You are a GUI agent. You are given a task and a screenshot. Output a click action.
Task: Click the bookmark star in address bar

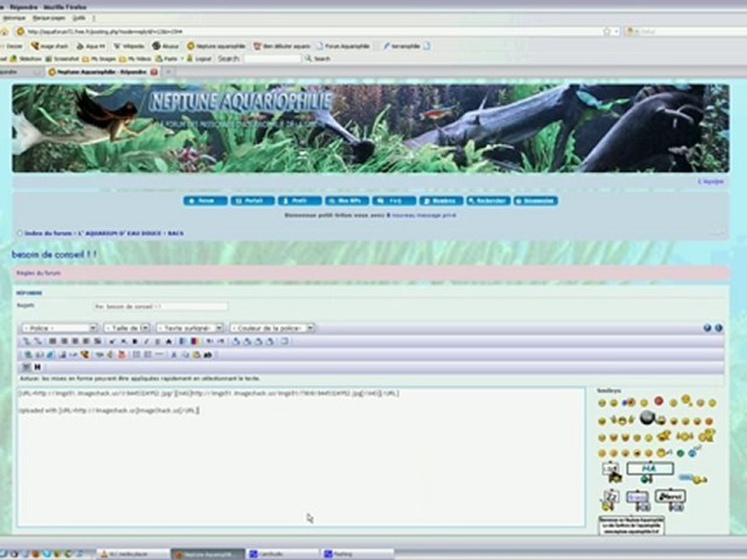(606, 31)
